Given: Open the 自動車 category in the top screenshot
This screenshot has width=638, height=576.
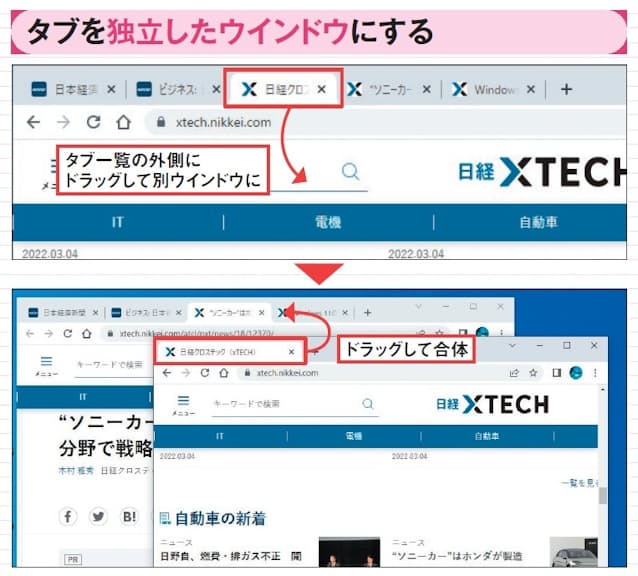Looking at the screenshot, I should [538, 222].
